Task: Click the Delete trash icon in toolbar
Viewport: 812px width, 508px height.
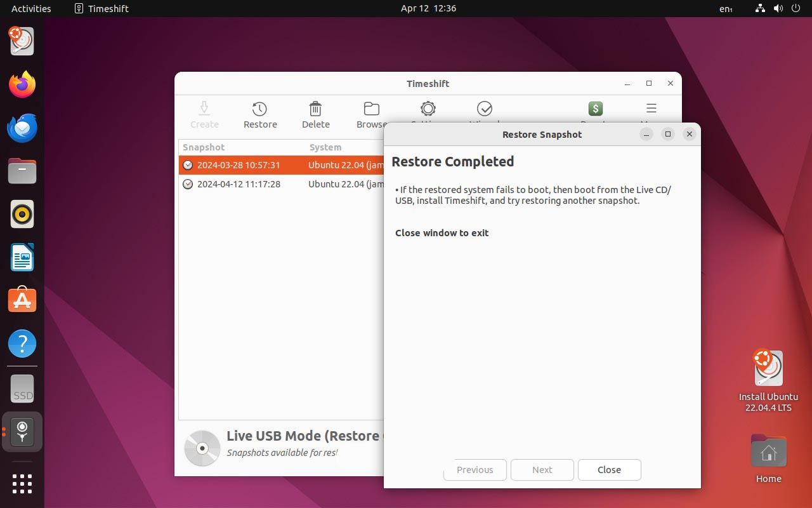Action: click(x=315, y=109)
